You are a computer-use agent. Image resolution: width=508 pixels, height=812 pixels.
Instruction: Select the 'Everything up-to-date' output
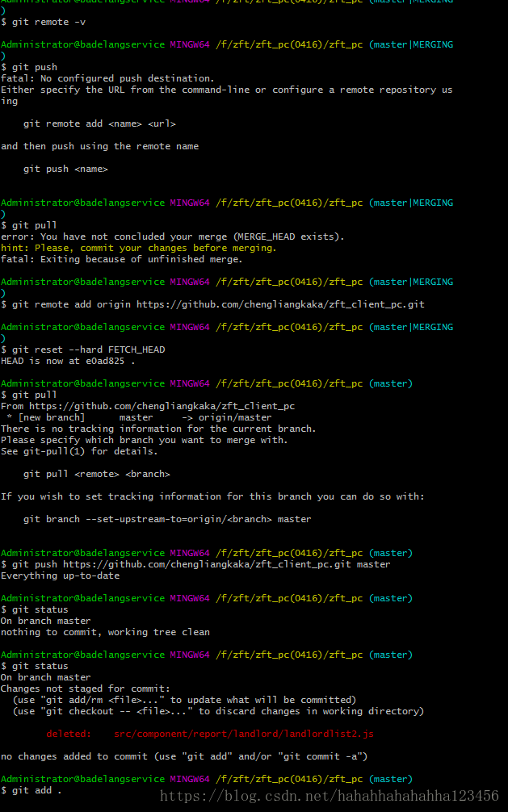pyautogui.click(x=60, y=576)
